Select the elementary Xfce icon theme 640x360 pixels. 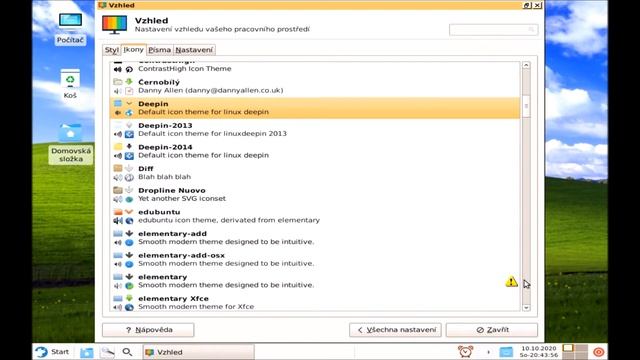tap(315, 302)
